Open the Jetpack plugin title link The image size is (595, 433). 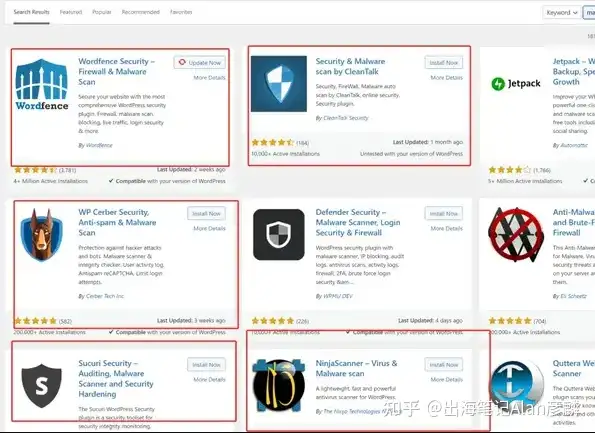pos(573,71)
